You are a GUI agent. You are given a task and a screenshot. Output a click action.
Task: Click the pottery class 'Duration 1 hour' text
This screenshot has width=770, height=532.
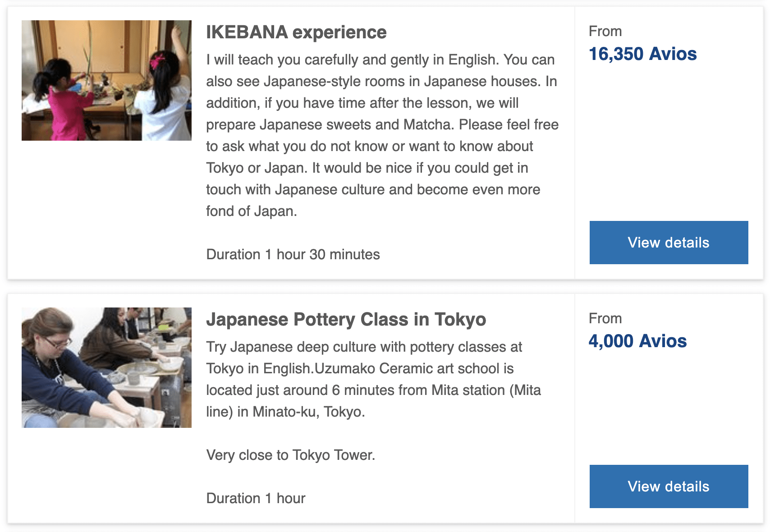pyautogui.click(x=256, y=498)
